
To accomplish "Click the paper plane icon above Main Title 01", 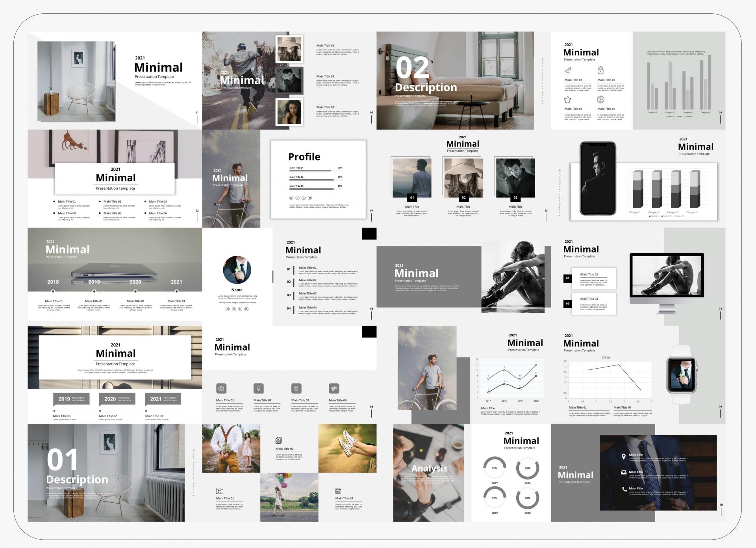I will pyautogui.click(x=567, y=70).
